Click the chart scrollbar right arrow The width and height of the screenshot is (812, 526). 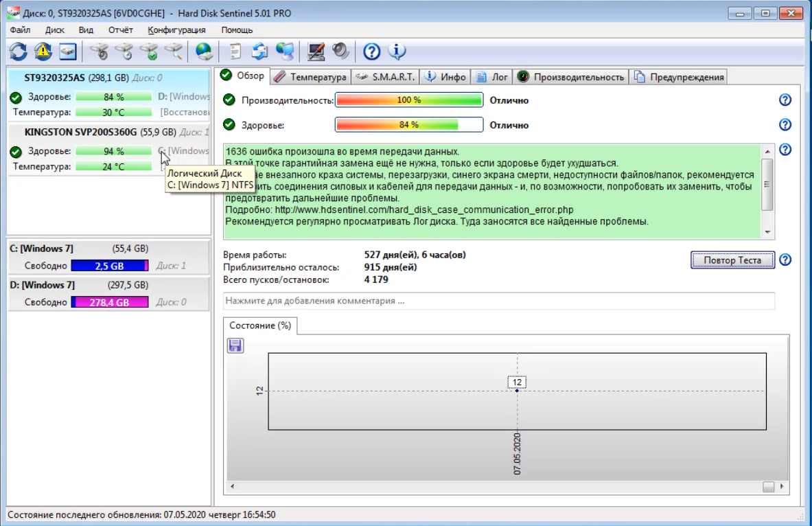point(782,486)
